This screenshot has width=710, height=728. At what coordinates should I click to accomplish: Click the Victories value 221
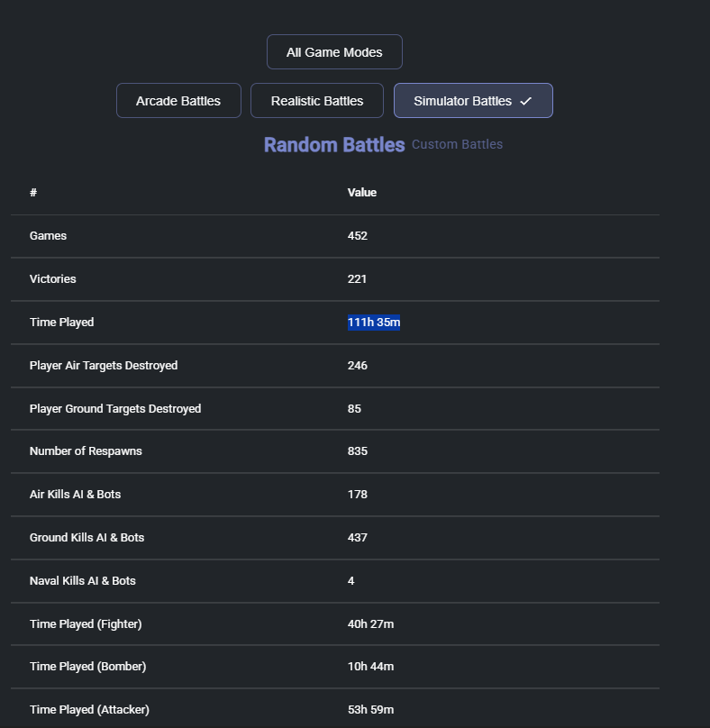pos(357,279)
